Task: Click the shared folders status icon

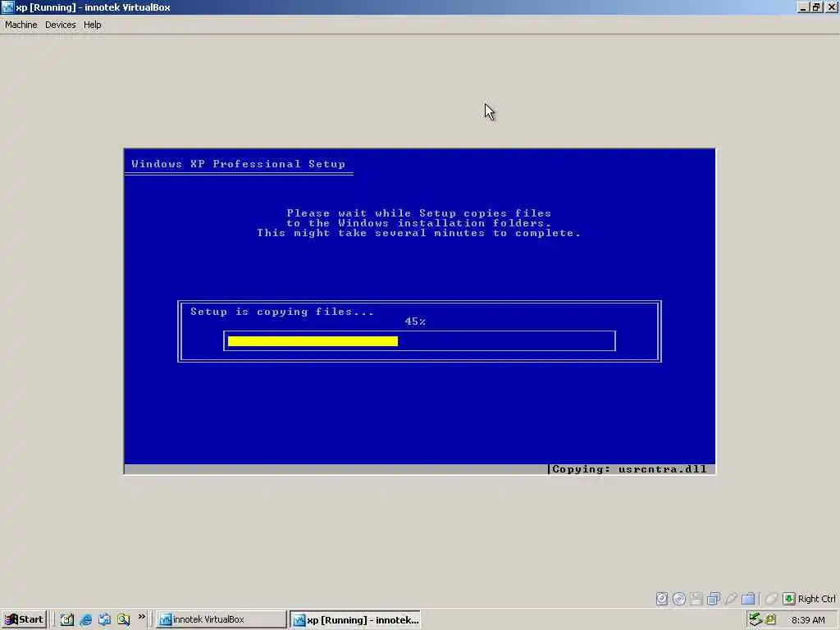Action: click(x=748, y=598)
